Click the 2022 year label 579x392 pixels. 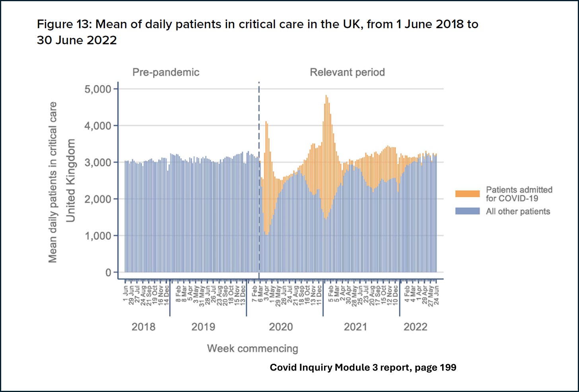point(416,327)
